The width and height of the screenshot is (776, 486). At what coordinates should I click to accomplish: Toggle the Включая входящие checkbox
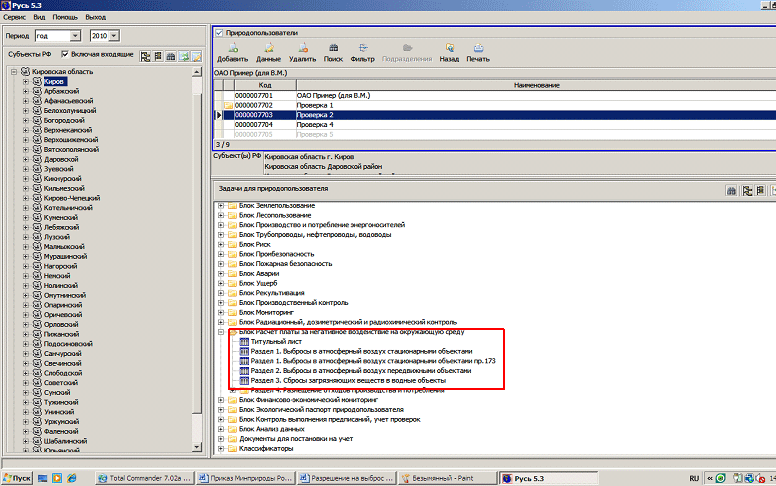click(x=66, y=53)
